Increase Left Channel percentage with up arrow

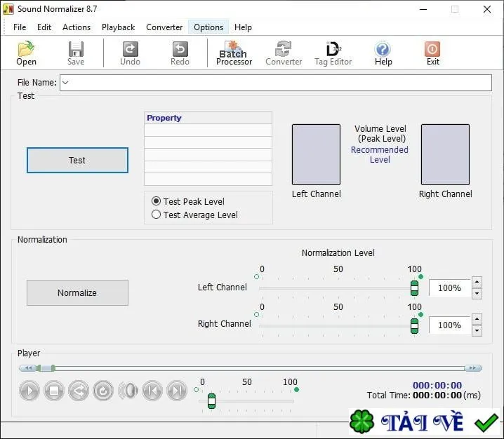pos(477,282)
